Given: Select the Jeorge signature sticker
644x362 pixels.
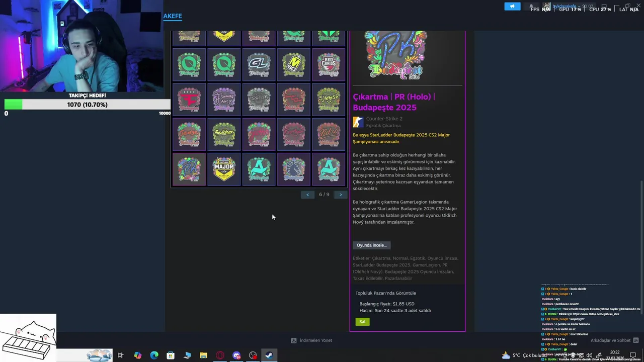Looking at the screenshot, I should tap(189, 135).
